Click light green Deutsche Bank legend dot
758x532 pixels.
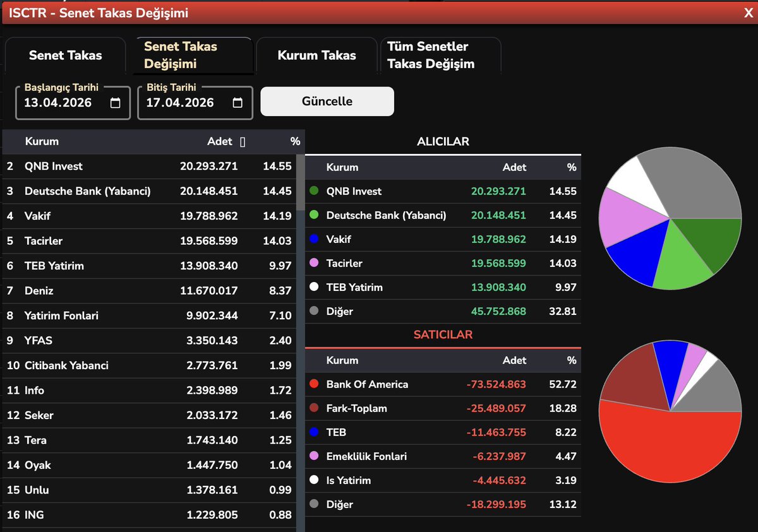coord(314,215)
